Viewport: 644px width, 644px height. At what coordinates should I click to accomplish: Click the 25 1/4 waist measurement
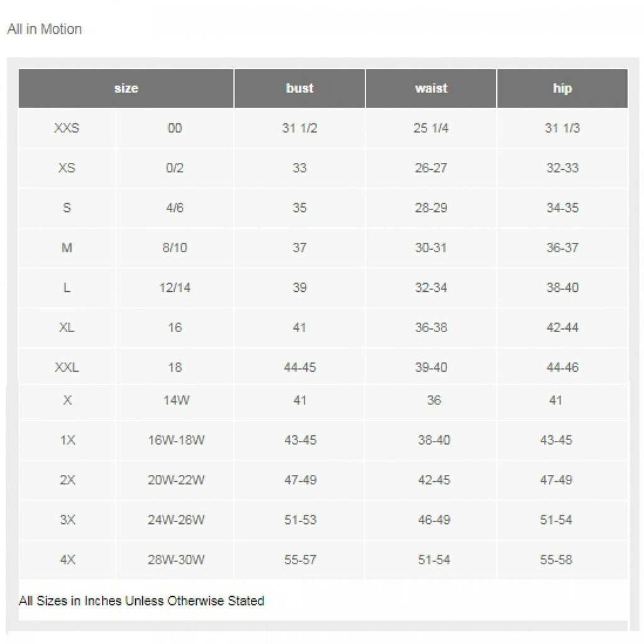[431, 128]
